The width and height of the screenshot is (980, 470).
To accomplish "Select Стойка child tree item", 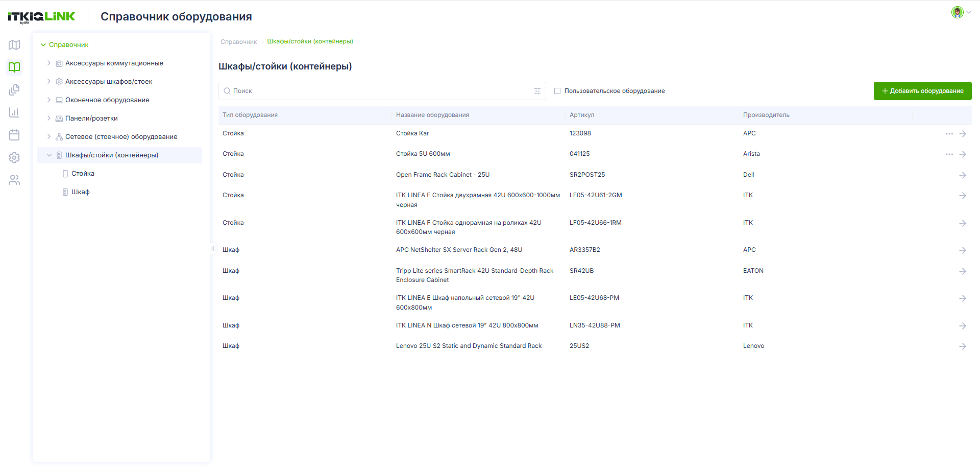I will pos(83,174).
